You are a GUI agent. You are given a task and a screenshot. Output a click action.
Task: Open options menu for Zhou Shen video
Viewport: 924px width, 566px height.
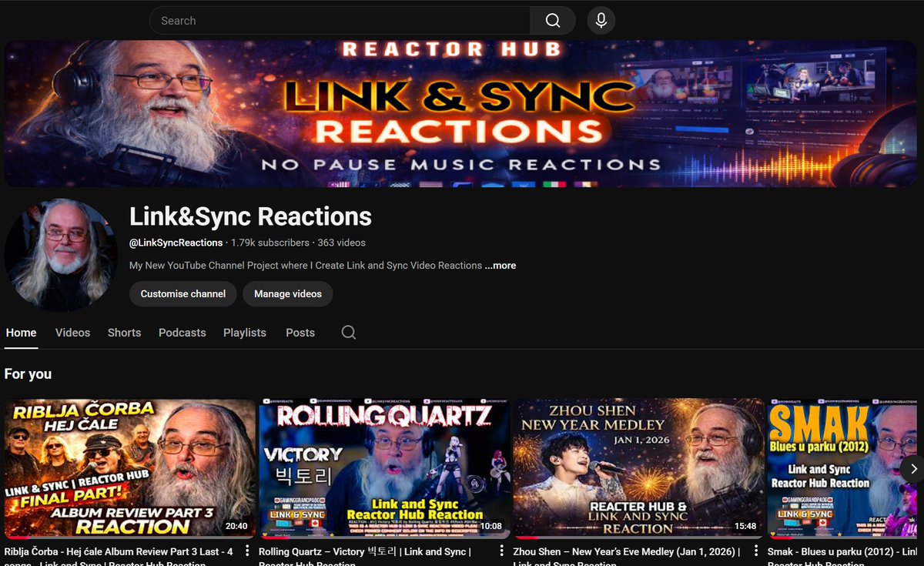click(756, 551)
